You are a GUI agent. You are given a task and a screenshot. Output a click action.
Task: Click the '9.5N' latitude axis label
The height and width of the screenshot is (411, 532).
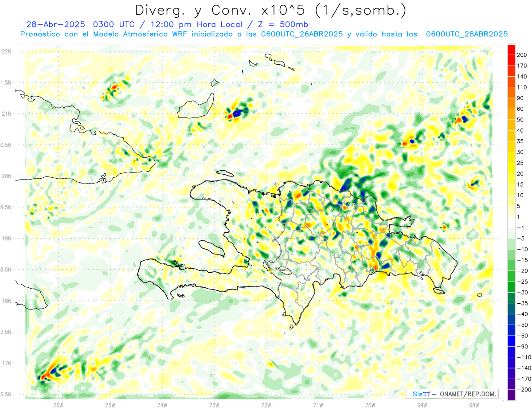click(7, 207)
